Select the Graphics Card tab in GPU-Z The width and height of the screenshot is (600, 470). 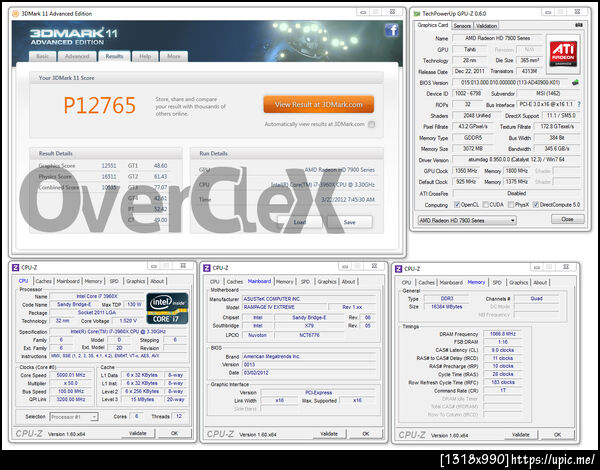tap(432, 25)
